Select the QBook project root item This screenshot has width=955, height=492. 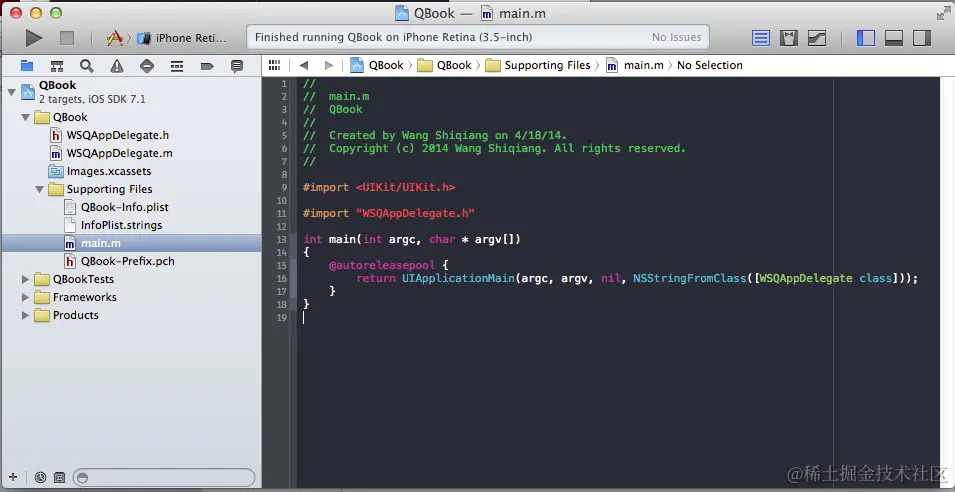click(131, 92)
